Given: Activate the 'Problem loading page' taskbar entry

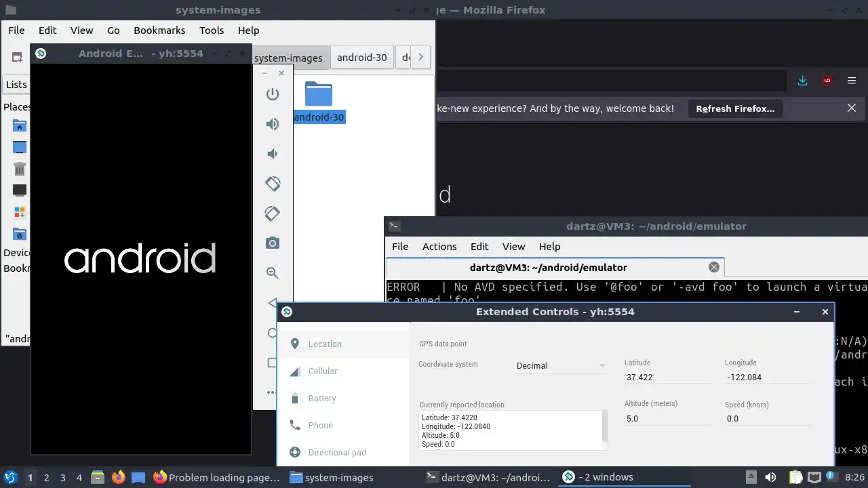Looking at the screenshot, I should point(216,477).
